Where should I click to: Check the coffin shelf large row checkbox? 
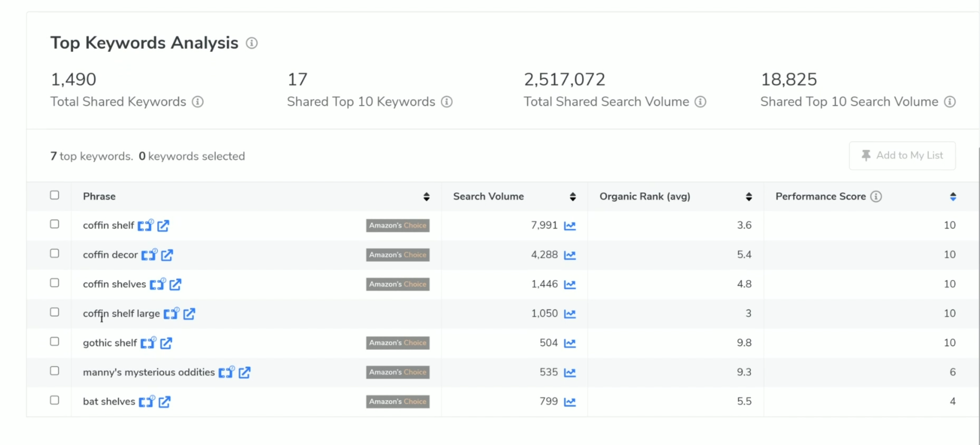(x=55, y=312)
